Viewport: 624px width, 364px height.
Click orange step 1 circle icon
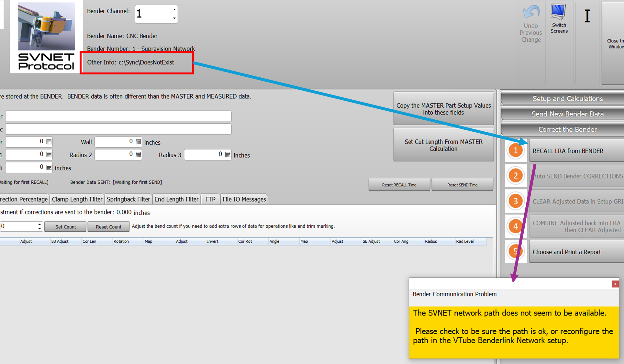click(515, 150)
